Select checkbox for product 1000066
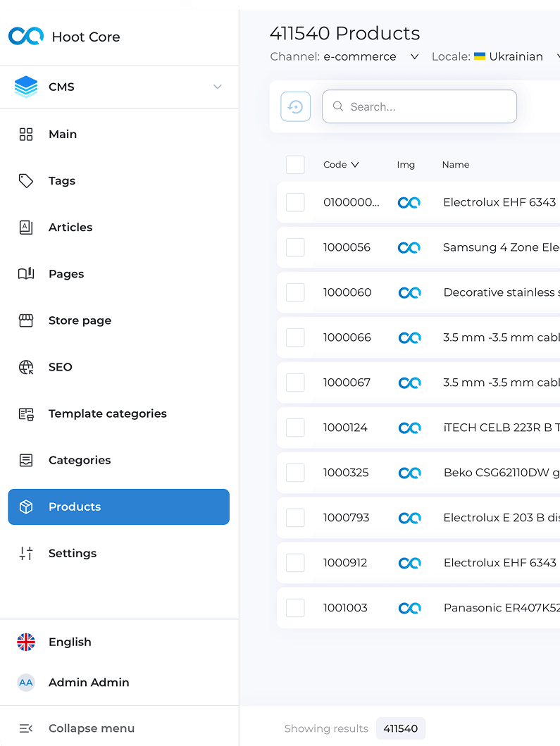This screenshot has height=746, width=560. tap(295, 337)
